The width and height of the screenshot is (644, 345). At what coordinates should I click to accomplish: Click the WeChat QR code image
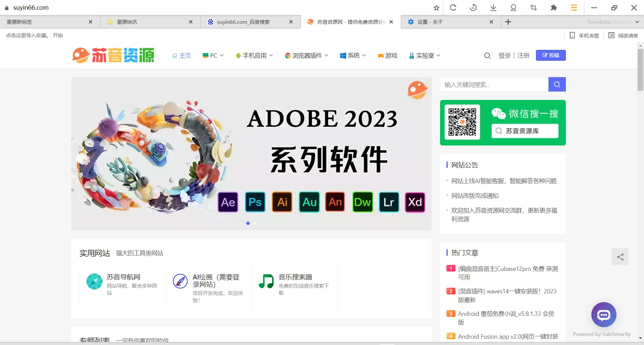tap(462, 122)
